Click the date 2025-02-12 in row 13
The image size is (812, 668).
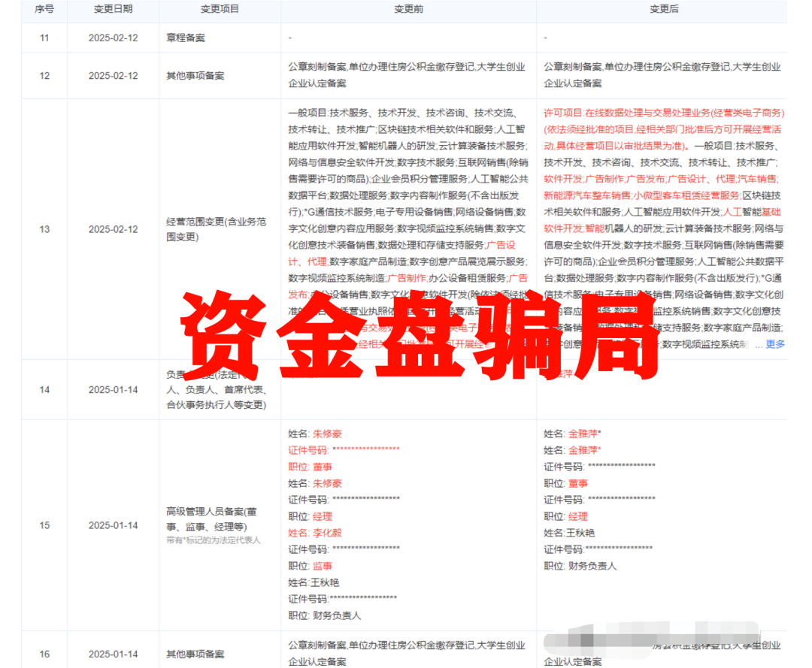click(x=113, y=228)
